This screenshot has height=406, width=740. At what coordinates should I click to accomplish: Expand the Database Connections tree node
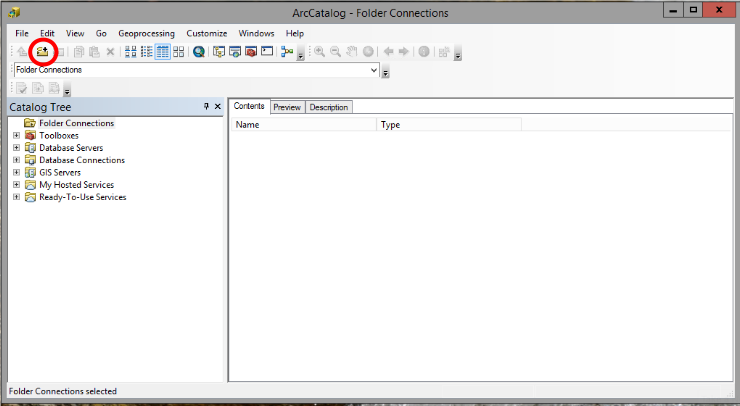coord(17,160)
